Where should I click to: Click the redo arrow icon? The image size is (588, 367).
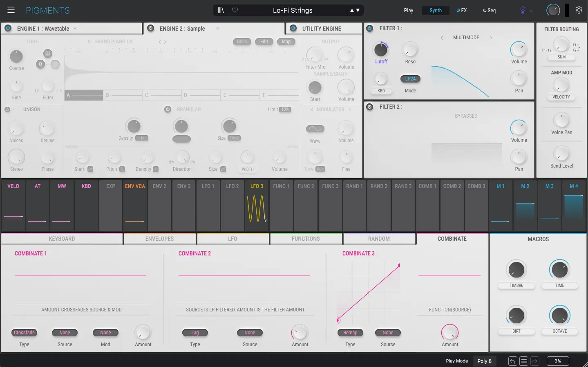click(x=535, y=361)
